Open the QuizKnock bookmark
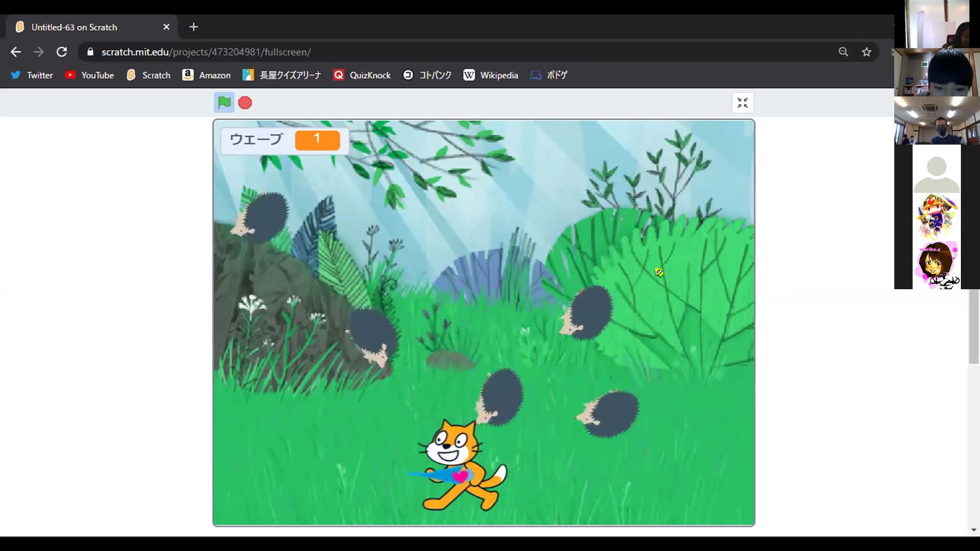 tap(362, 75)
